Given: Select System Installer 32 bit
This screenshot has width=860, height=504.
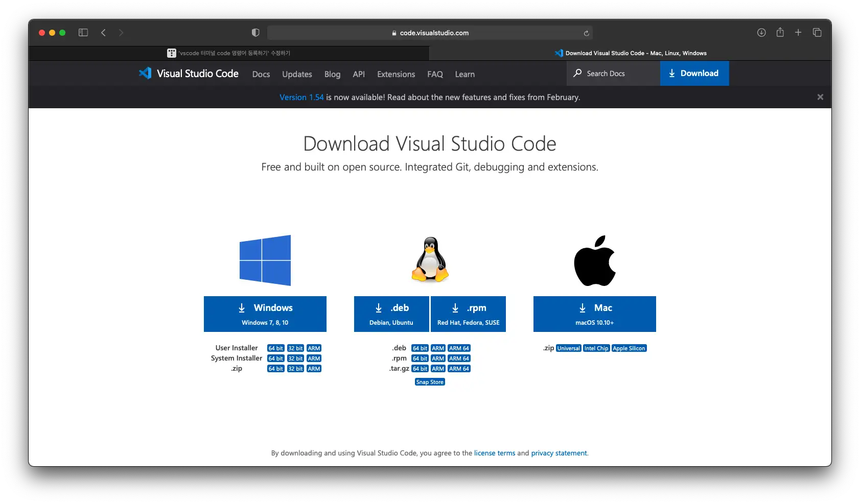Looking at the screenshot, I should [x=295, y=358].
